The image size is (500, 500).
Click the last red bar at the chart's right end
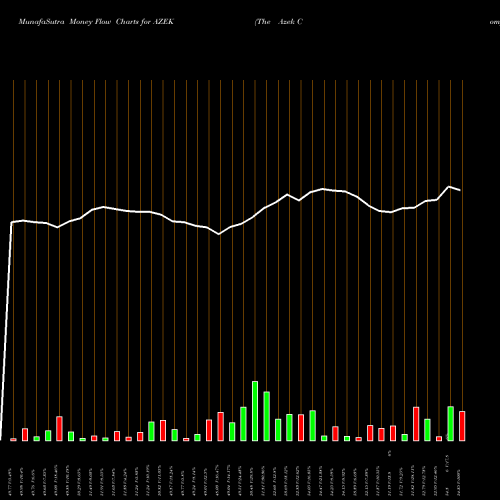pos(462,426)
